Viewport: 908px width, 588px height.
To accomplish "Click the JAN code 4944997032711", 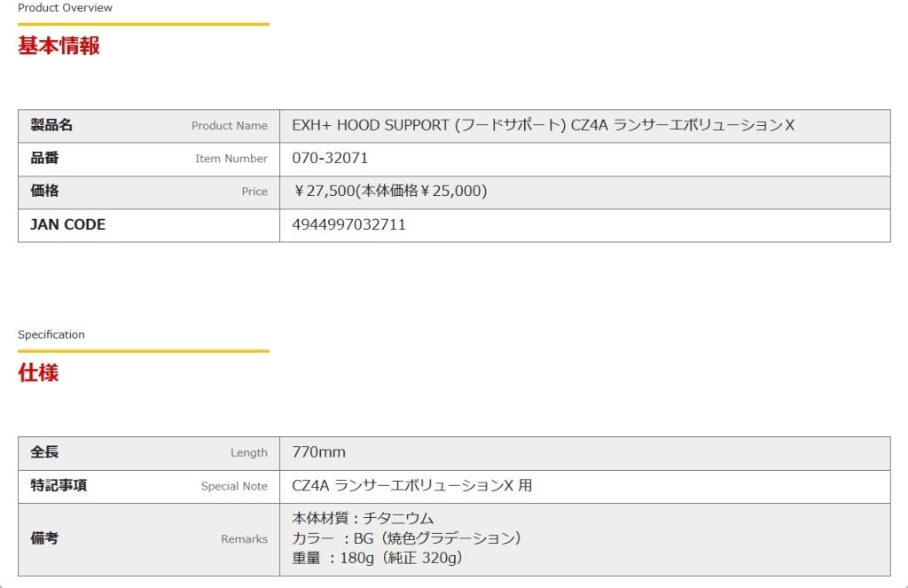I will (x=348, y=224).
